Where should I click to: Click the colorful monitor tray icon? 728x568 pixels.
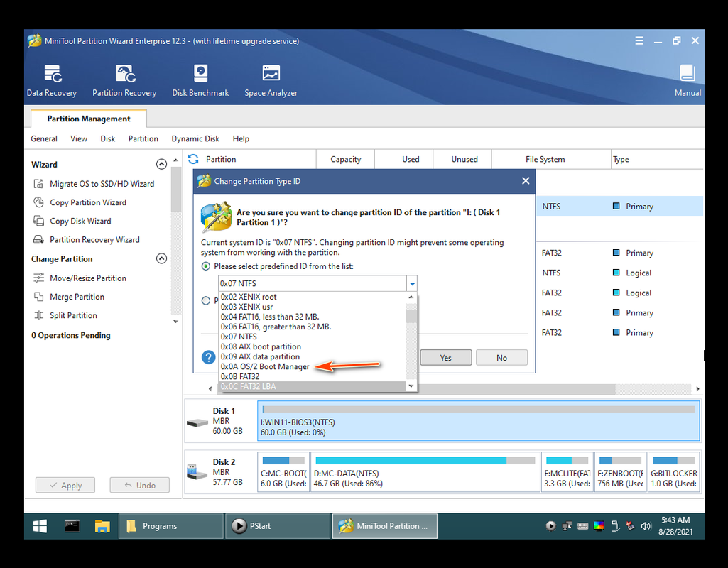(x=599, y=526)
